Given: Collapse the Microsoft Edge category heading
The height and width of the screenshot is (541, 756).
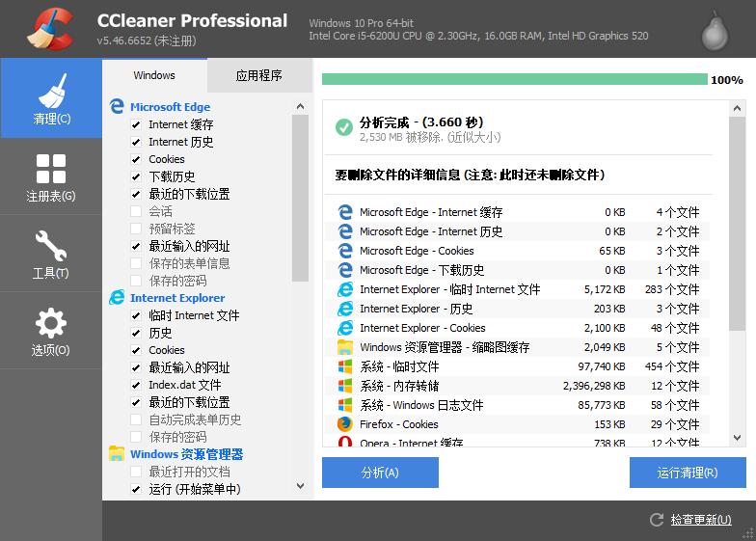Looking at the screenshot, I should pyautogui.click(x=170, y=106).
